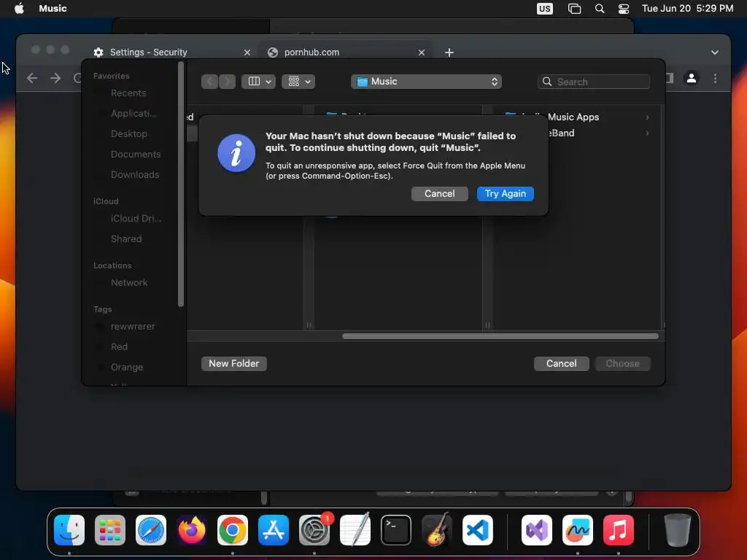This screenshot has height=560, width=747.
Task: Open Finder from the dock
Action: tap(69, 530)
